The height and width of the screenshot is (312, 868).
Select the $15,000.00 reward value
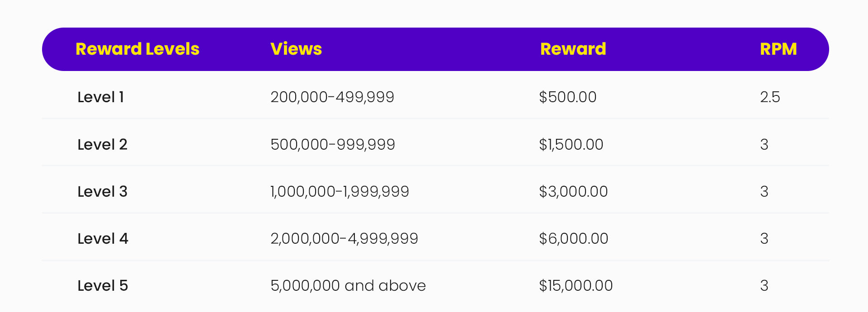click(576, 285)
